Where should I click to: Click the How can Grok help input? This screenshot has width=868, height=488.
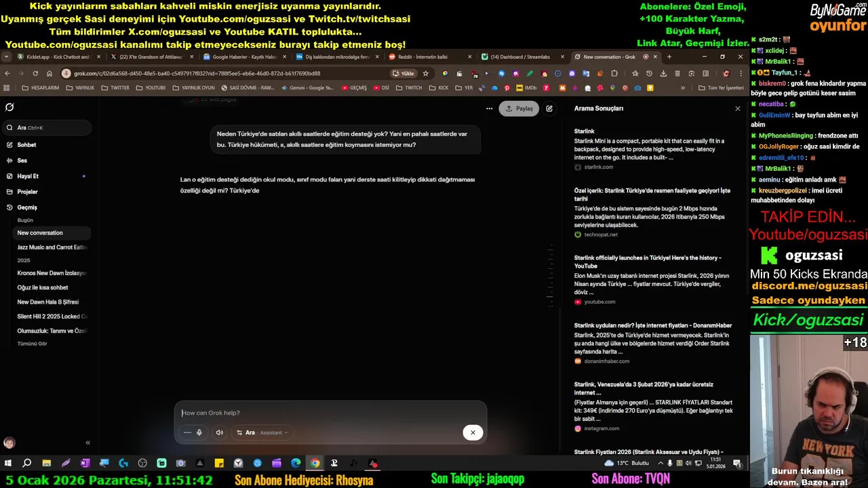(x=330, y=413)
